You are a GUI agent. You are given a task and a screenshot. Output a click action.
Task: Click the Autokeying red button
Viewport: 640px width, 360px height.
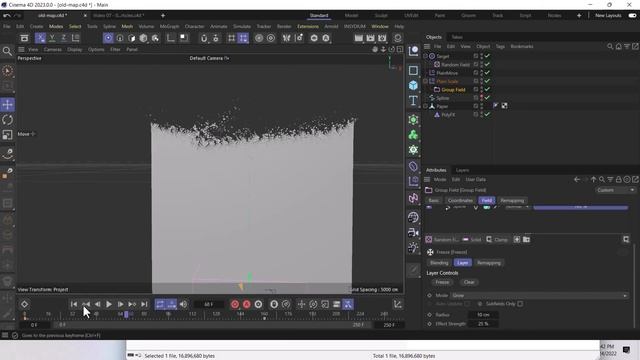click(247, 304)
